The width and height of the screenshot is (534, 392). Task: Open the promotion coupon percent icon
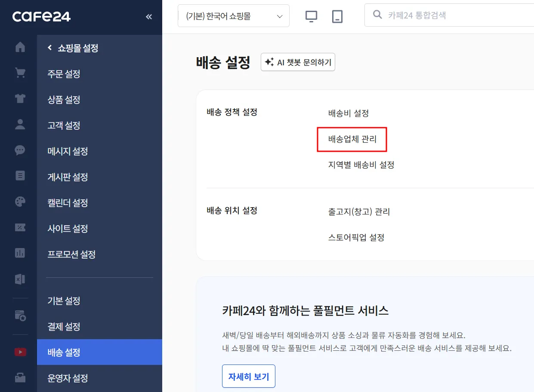tap(20, 227)
